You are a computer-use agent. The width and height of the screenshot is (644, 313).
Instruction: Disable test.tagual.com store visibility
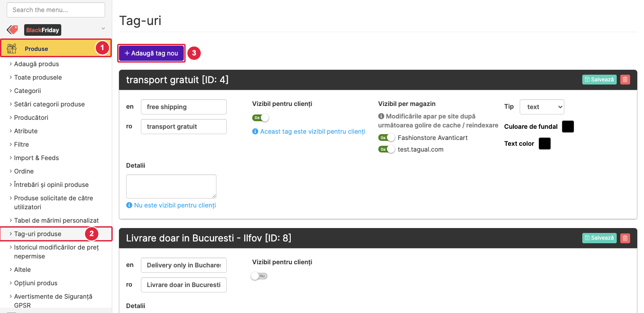point(387,149)
